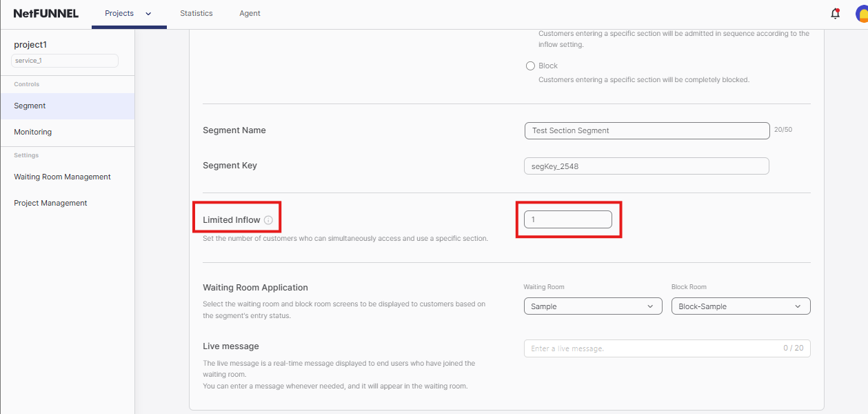Select the Block radio option
Viewport: 868px width, 414px height.
pos(530,66)
